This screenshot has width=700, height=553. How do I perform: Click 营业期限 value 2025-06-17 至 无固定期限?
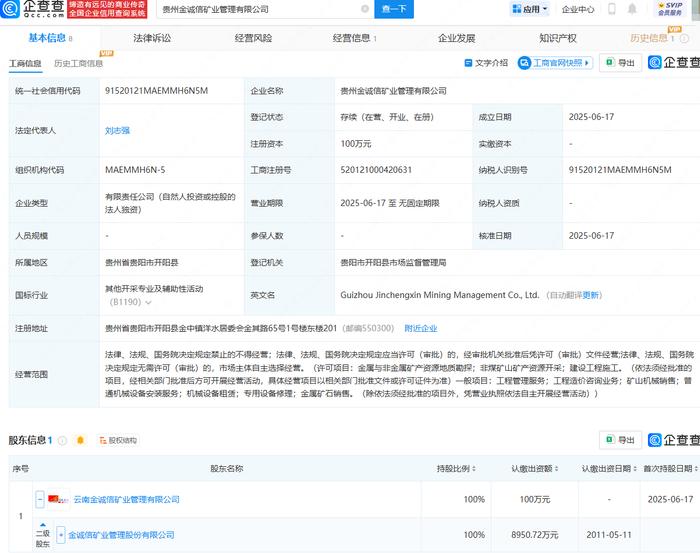tap(390, 203)
